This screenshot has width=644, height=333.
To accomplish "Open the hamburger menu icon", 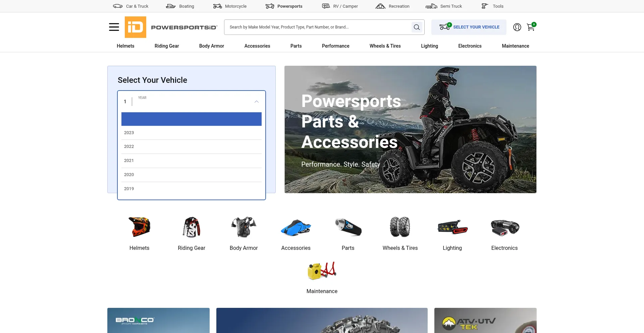I will (x=114, y=27).
